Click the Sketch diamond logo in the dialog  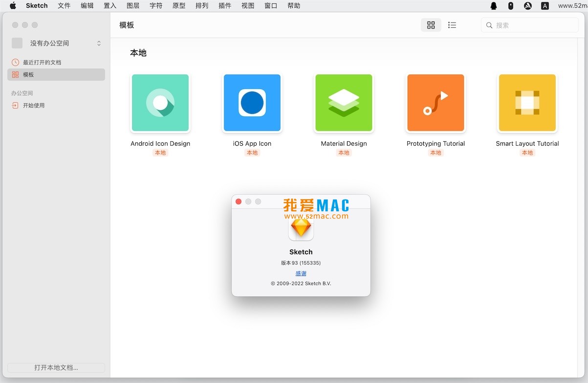click(x=301, y=227)
